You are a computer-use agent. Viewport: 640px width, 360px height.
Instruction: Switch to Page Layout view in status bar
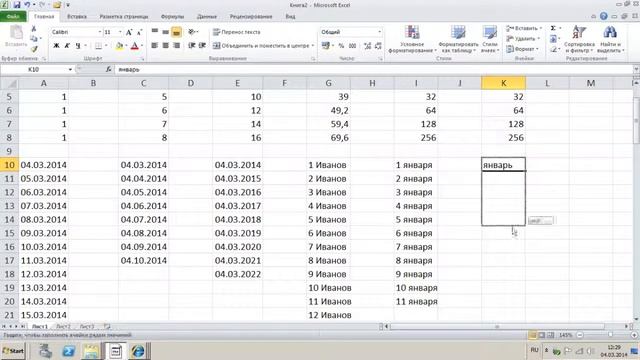(x=542, y=335)
